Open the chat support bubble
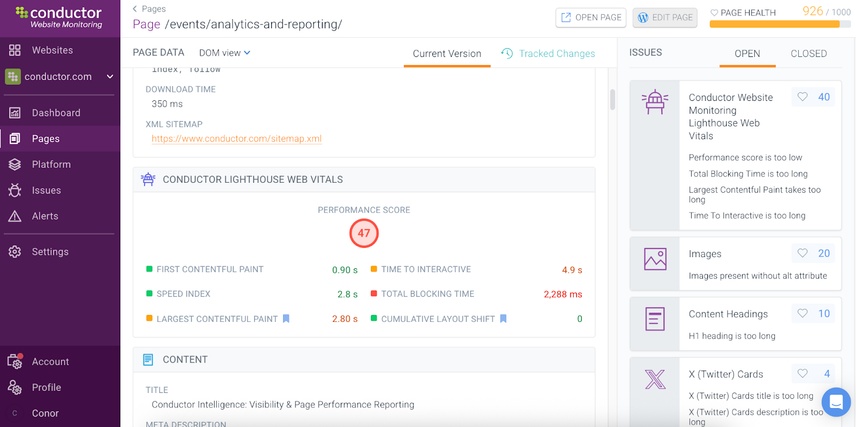The height and width of the screenshot is (427, 856). coord(836,401)
